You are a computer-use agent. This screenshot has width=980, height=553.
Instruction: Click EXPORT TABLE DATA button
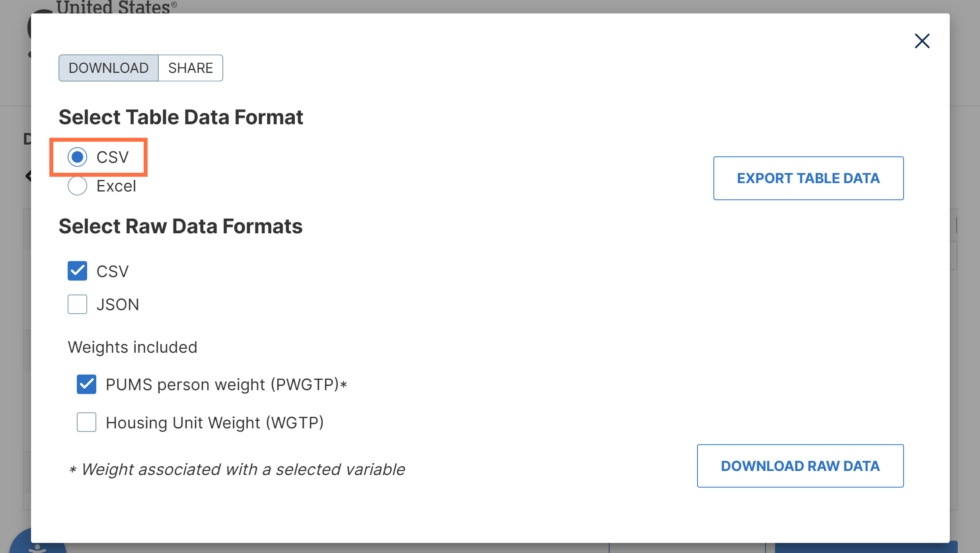coord(808,178)
